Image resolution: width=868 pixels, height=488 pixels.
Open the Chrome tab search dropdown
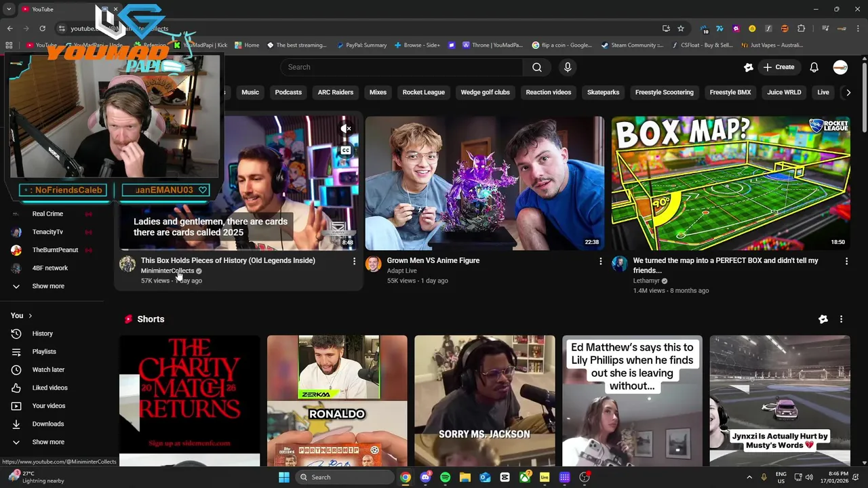coord(9,9)
